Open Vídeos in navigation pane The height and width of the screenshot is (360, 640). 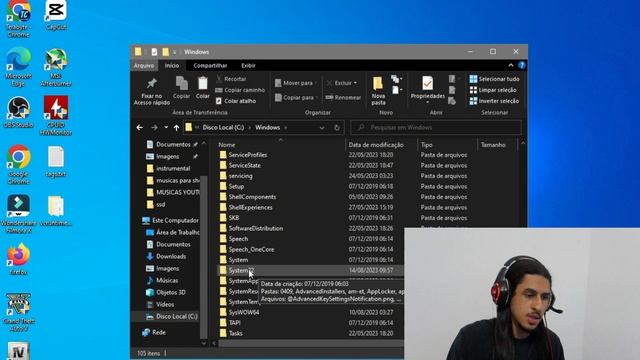pos(160,304)
